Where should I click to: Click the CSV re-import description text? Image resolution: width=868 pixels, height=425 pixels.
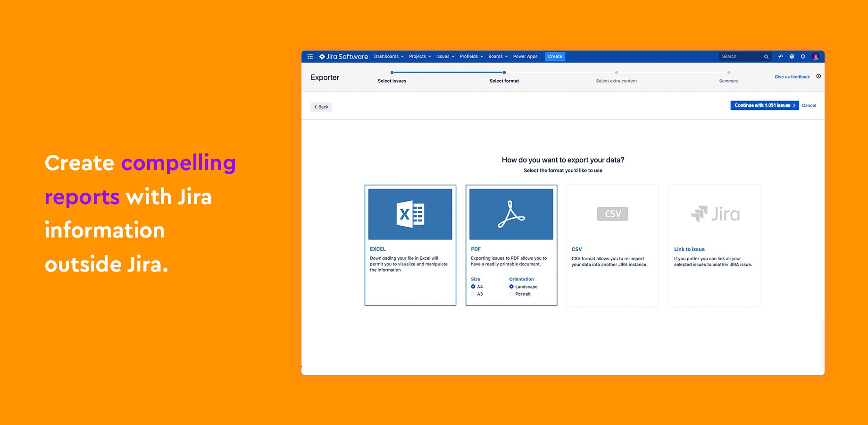(x=609, y=262)
